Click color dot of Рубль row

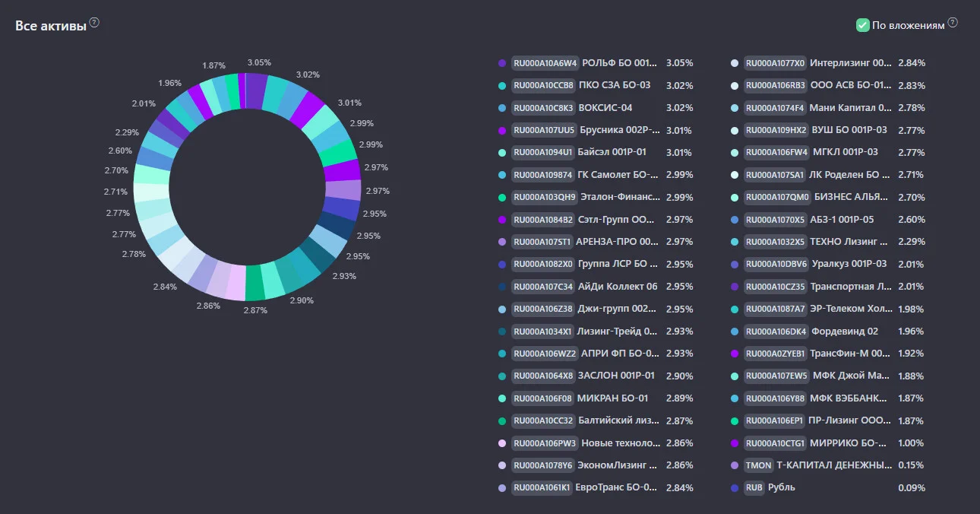pos(735,488)
